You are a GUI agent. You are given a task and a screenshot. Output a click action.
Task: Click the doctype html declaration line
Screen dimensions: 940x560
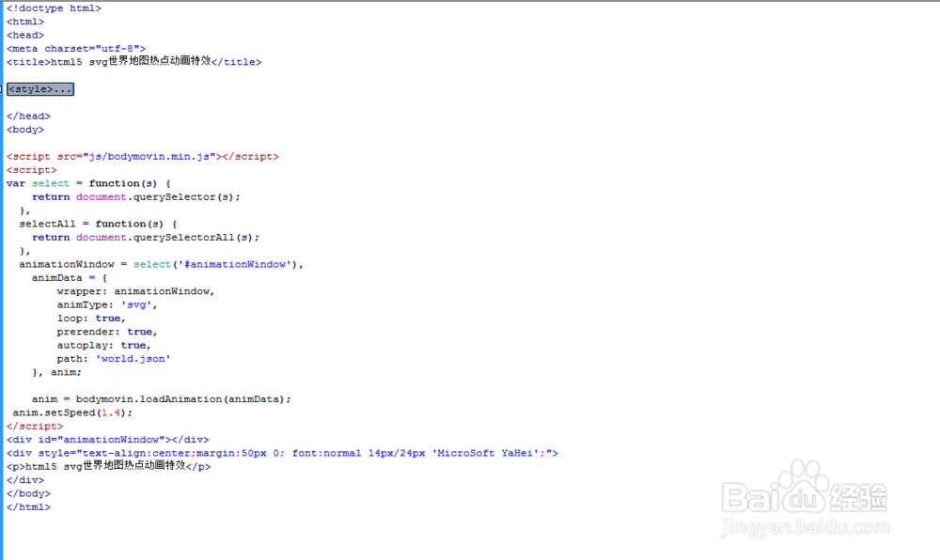point(54,8)
